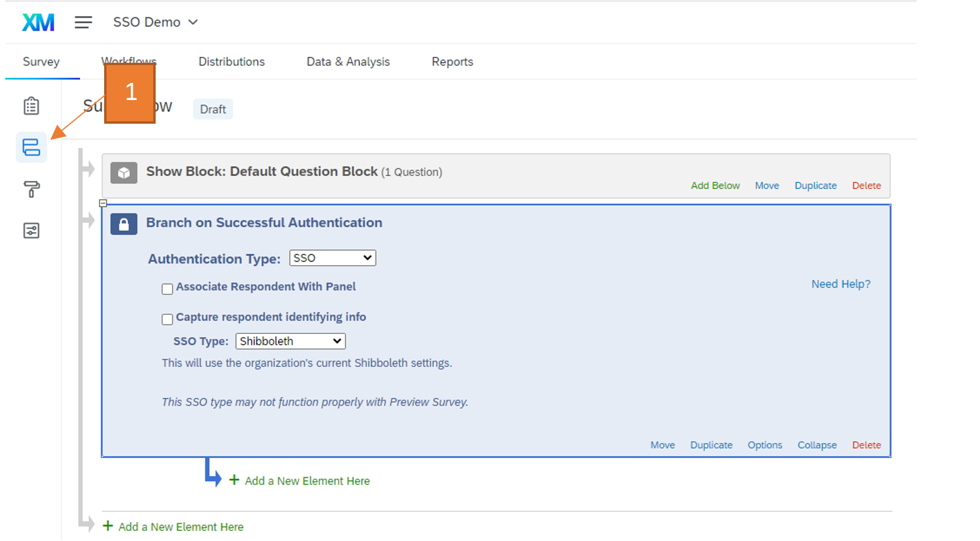980x541 pixels.
Task: Open the hamburger navigation menu
Action: click(x=83, y=22)
